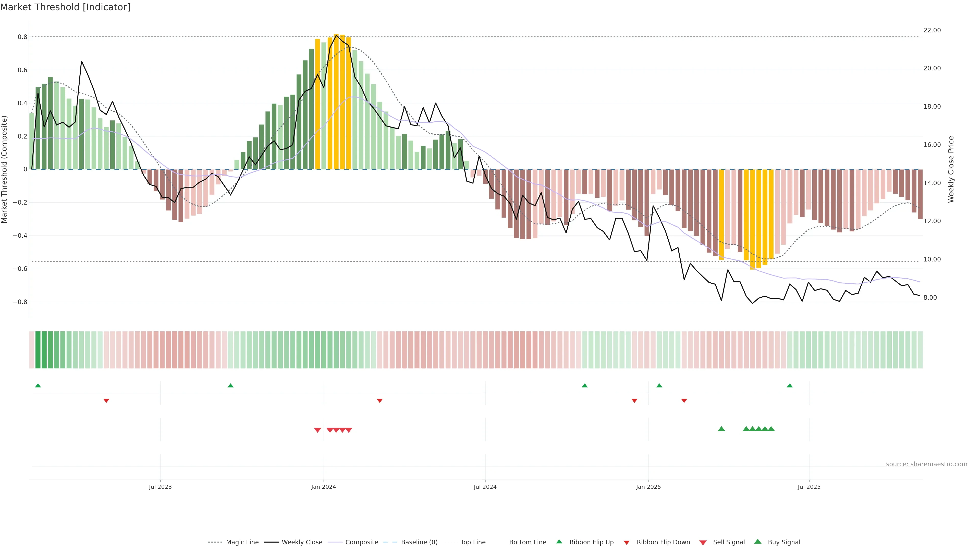
Task: Click the isolated Sell Signal triangle before Jan 2024
Action: coord(317,430)
